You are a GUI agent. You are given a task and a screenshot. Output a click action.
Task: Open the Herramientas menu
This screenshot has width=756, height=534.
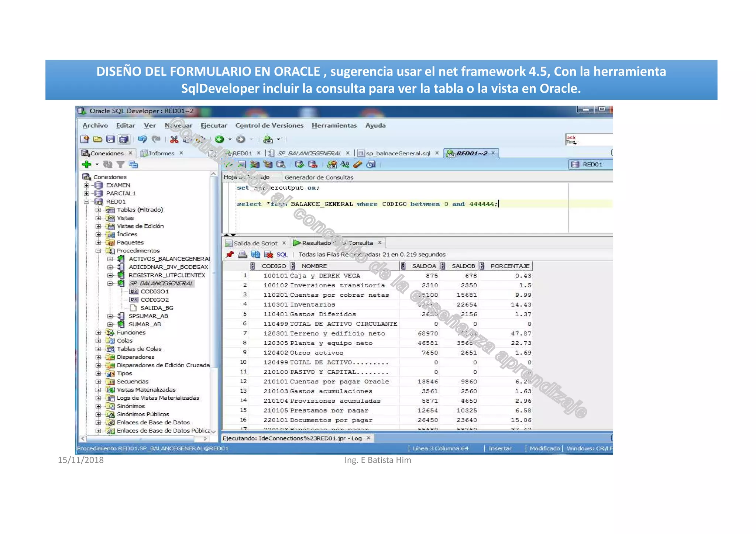coord(334,125)
